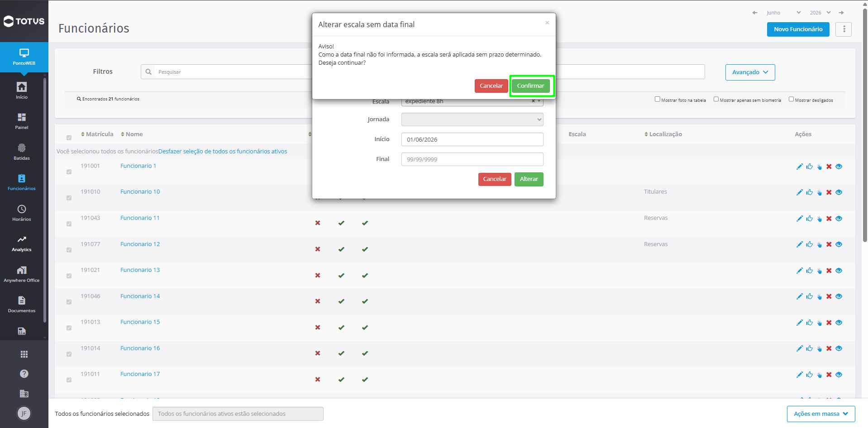The width and height of the screenshot is (868, 428).
Task: Click the thumbs-up icon for Funcionario 10
Action: (x=810, y=192)
